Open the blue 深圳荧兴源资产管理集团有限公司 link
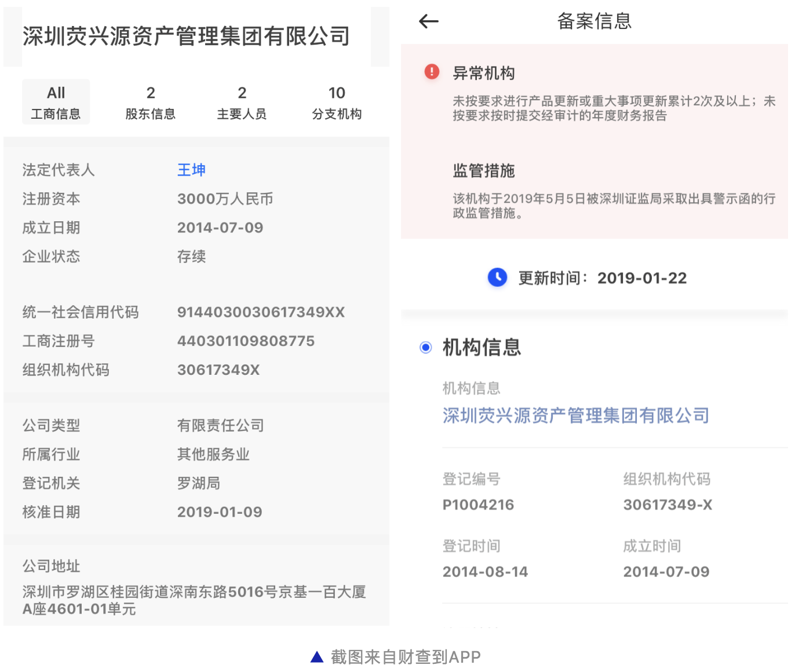795x672 pixels. (576, 415)
